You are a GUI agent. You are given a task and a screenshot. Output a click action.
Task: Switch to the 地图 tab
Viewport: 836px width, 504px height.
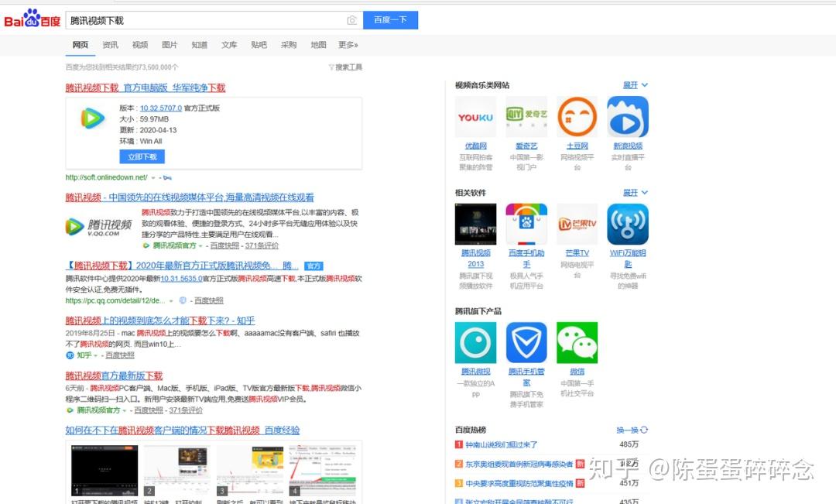[x=318, y=45]
